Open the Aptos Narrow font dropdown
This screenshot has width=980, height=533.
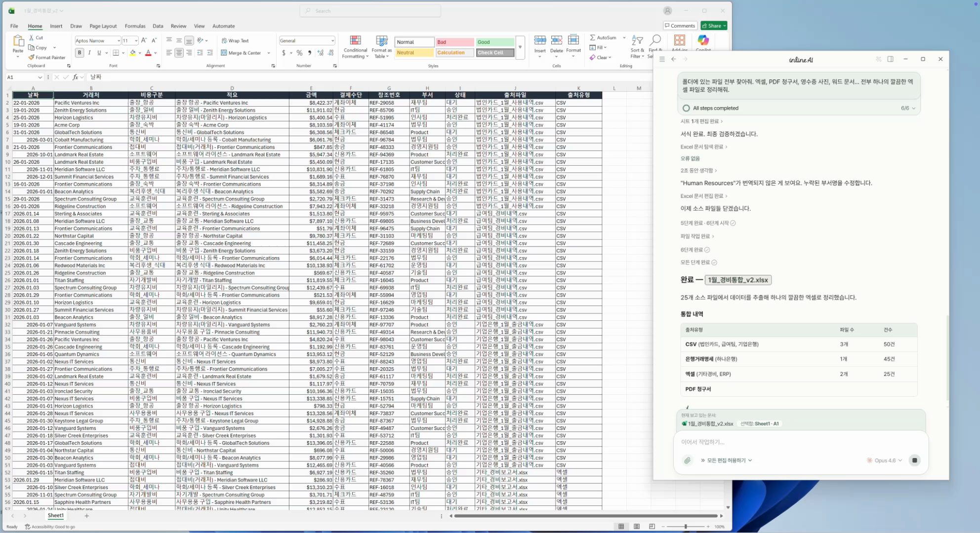(x=119, y=40)
